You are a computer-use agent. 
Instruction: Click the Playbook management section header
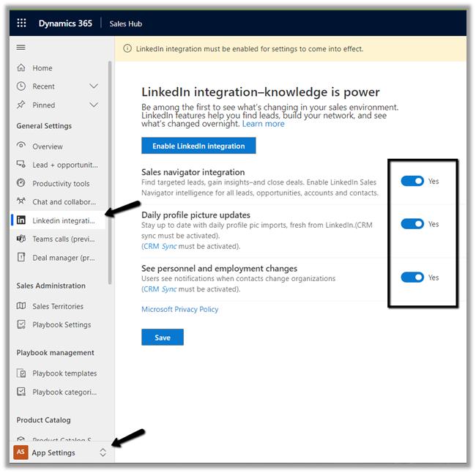pos(55,353)
